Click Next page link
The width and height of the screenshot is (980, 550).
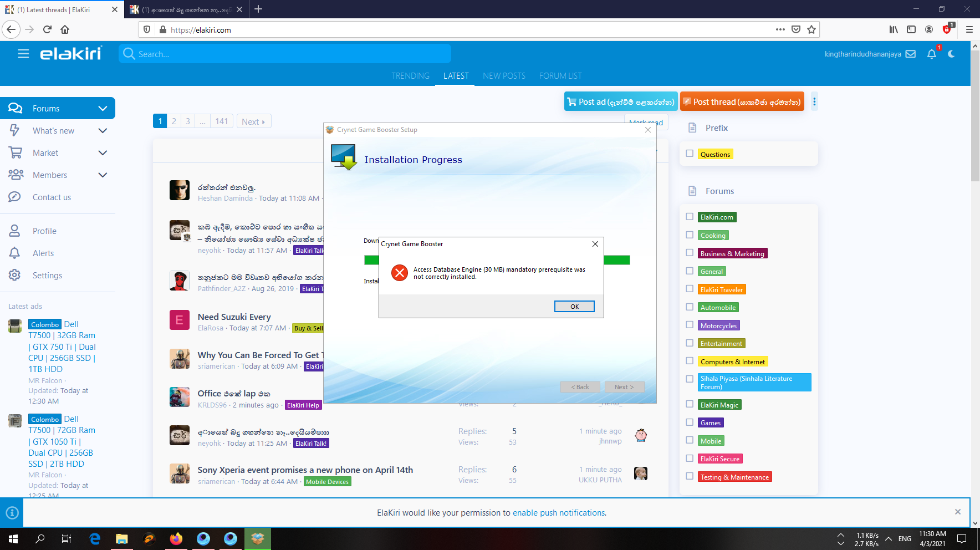click(253, 121)
